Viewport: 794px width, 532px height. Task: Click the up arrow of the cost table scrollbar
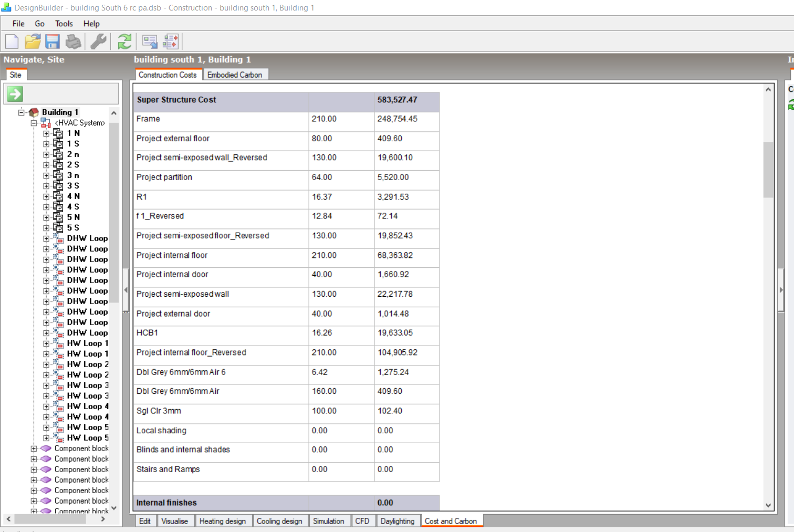click(x=768, y=90)
